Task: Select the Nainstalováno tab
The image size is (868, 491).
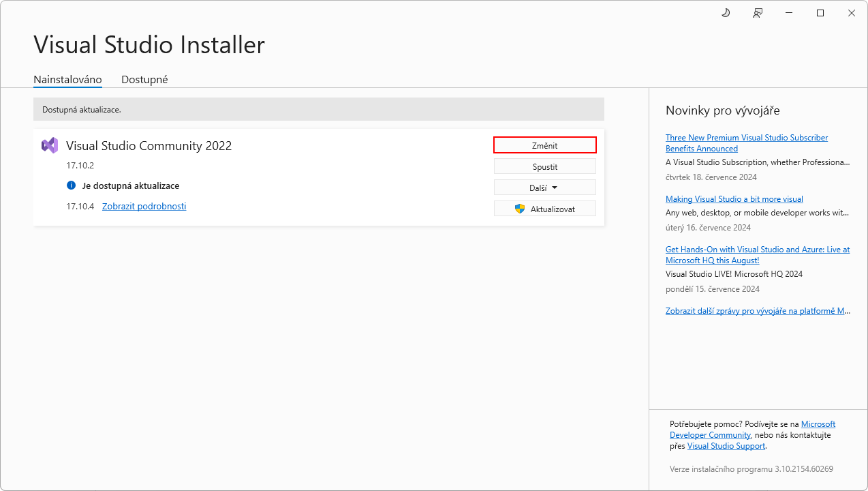Action: 67,79
